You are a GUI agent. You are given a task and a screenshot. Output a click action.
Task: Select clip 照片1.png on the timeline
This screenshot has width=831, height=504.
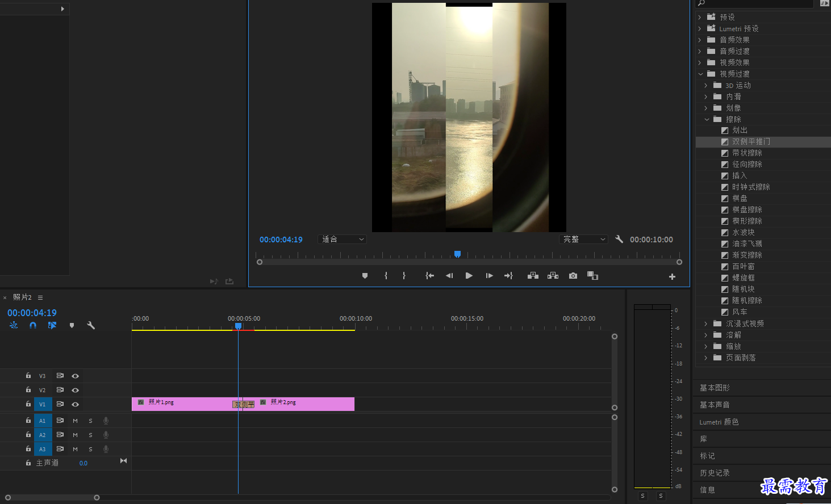click(182, 404)
